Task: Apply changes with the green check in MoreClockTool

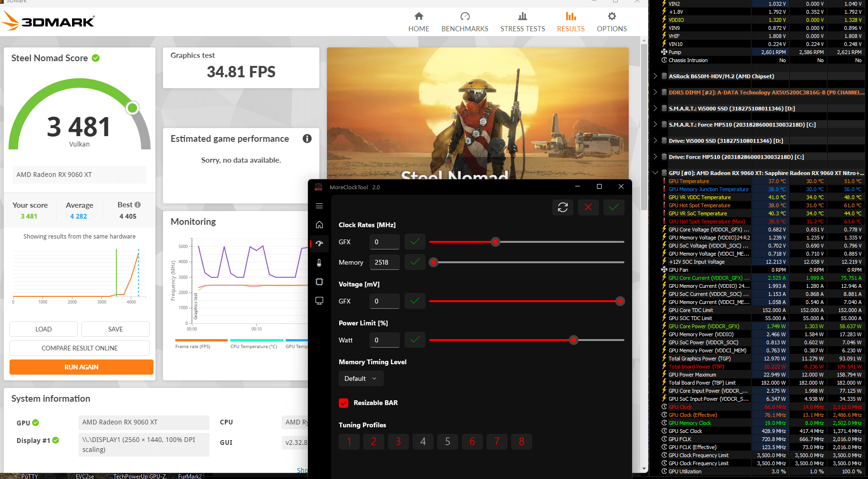Action: [x=614, y=207]
